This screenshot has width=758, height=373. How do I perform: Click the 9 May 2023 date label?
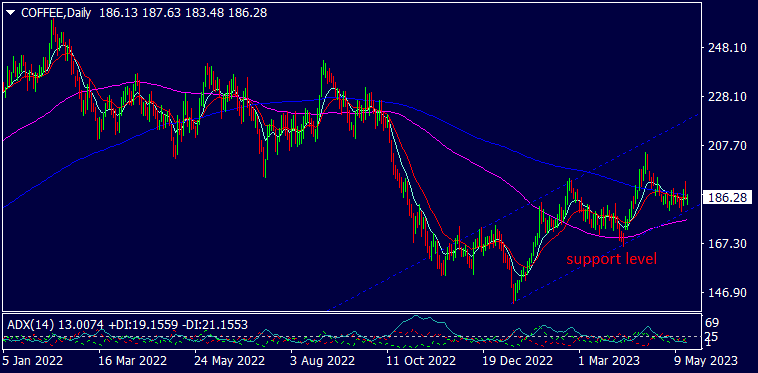click(x=705, y=360)
